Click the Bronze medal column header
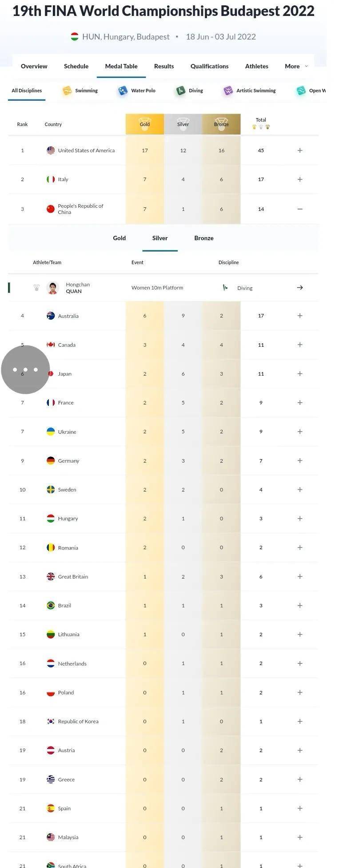The image size is (355, 868). (x=221, y=124)
